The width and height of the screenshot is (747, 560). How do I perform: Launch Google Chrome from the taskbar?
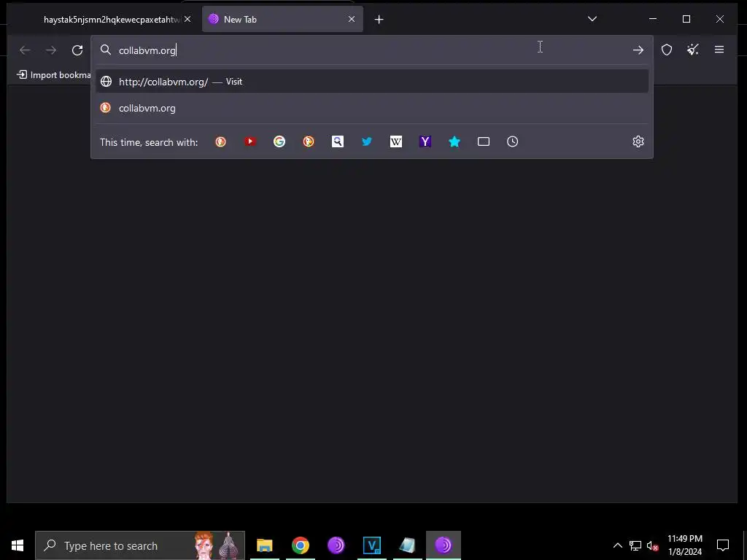point(300,545)
